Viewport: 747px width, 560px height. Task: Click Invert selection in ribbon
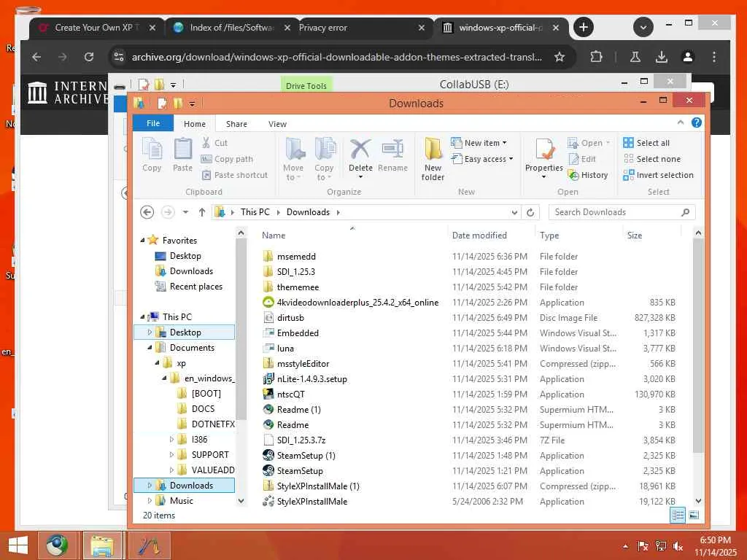(659, 175)
